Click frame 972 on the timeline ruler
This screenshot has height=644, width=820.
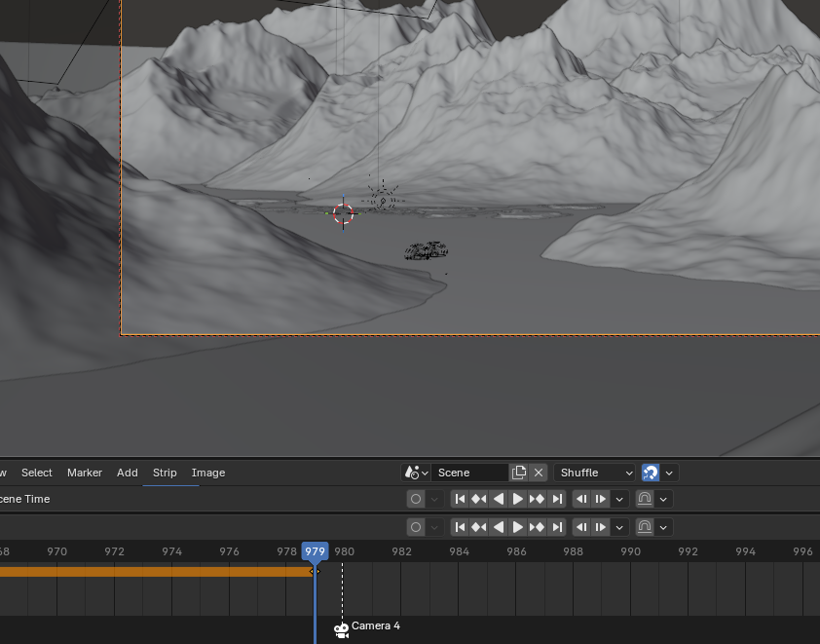(x=114, y=551)
